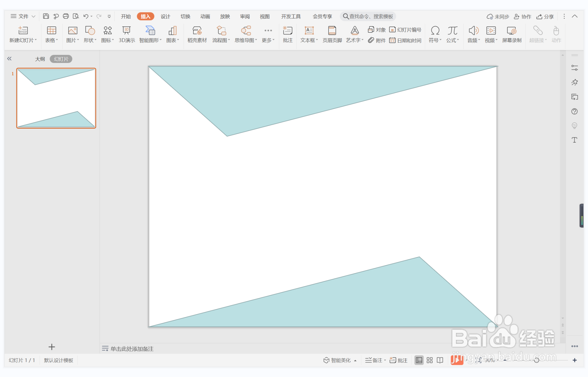Open the 动画 animation tab
This screenshot has height=377, width=588.
coord(205,16)
